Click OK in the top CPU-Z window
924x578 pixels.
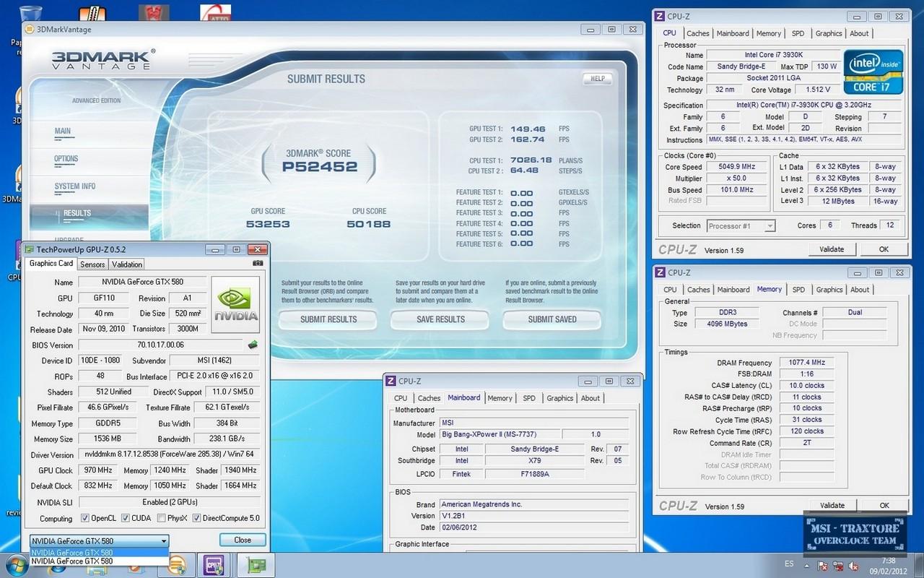pos(884,249)
